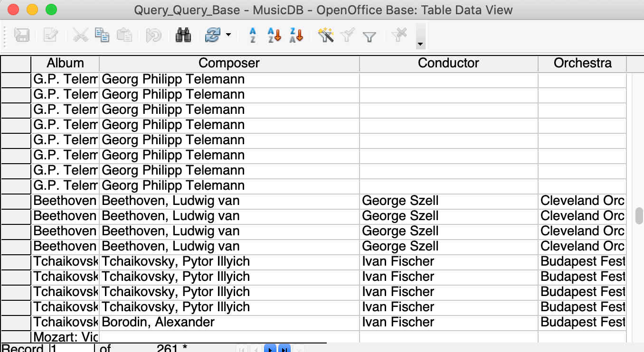Click the row selector beside Borodin row
This screenshot has width=644, height=352.
tap(16, 322)
